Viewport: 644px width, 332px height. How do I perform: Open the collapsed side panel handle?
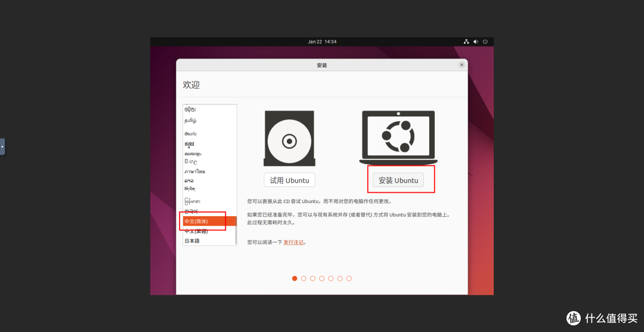(2, 147)
